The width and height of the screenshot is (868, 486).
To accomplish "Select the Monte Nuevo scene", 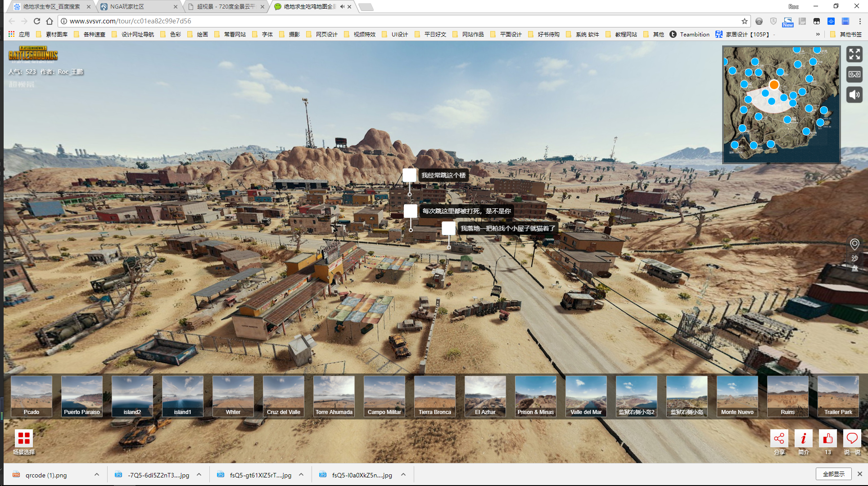I will (737, 396).
